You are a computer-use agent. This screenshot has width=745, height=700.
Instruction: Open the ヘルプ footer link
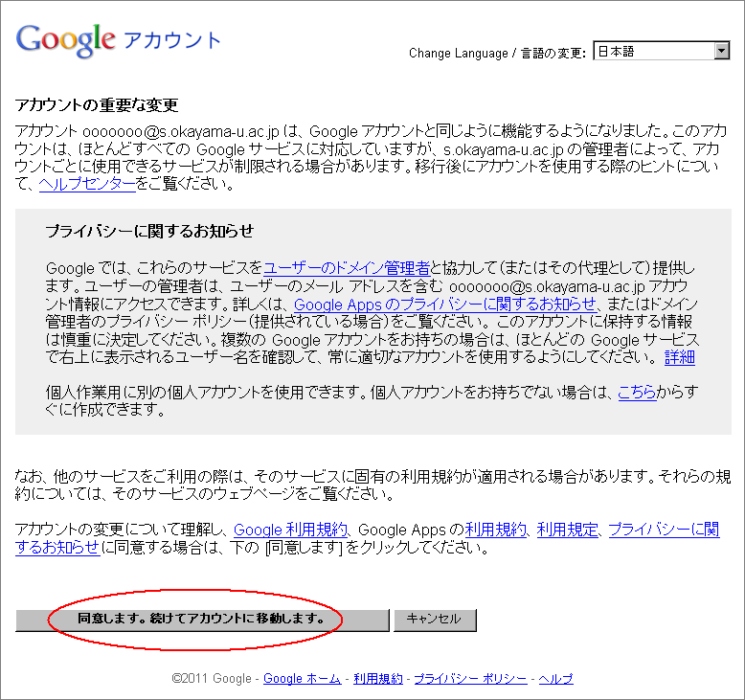pyautogui.click(x=556, y=679)
